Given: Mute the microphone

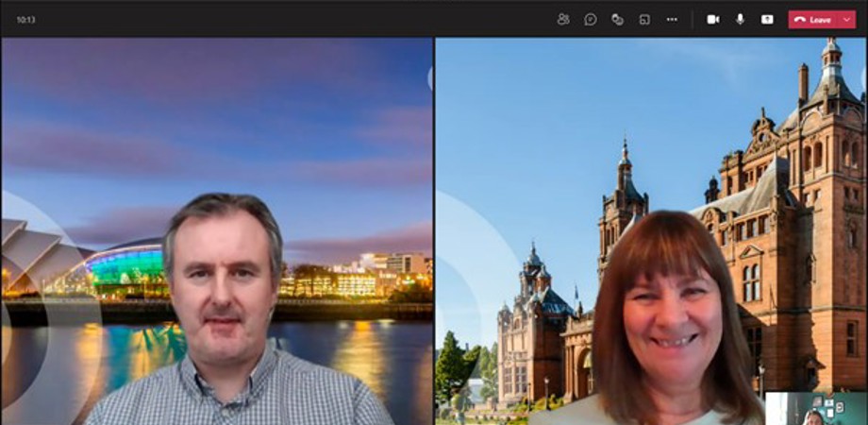Looking at the screenshot, I should (x=740, y=20).
